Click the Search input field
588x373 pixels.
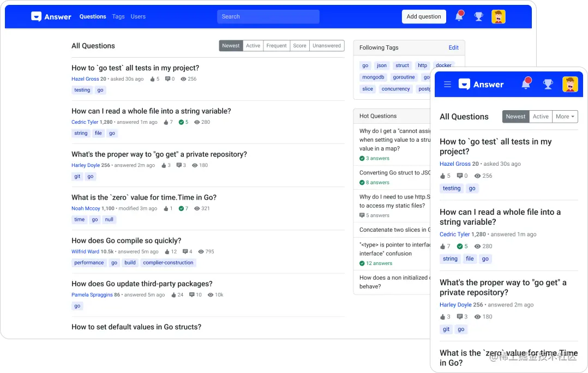pyautogui.click(x=268, y=16)
